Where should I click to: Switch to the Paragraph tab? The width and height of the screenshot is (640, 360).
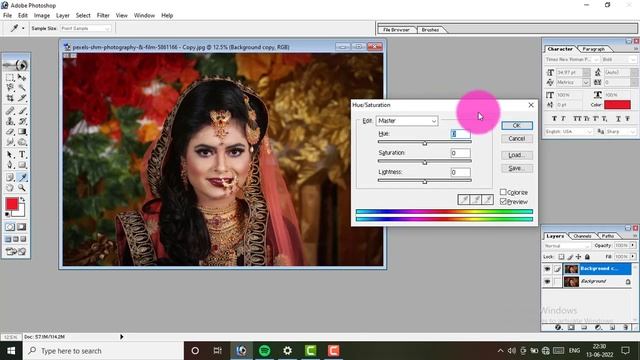(x=593, y=49)
